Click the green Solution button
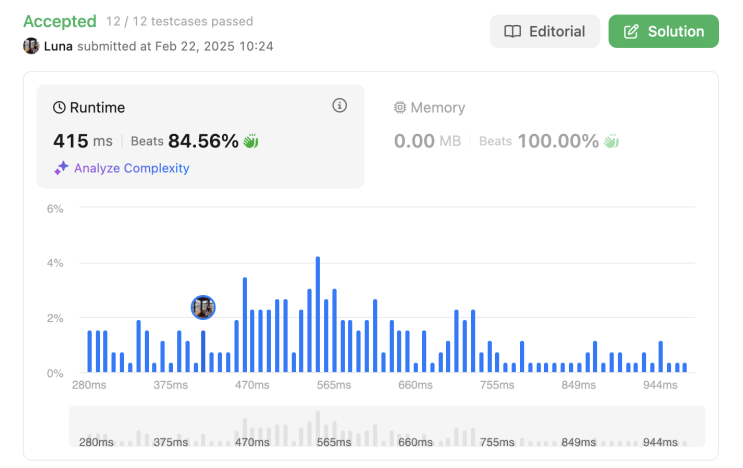 (663, 31)
